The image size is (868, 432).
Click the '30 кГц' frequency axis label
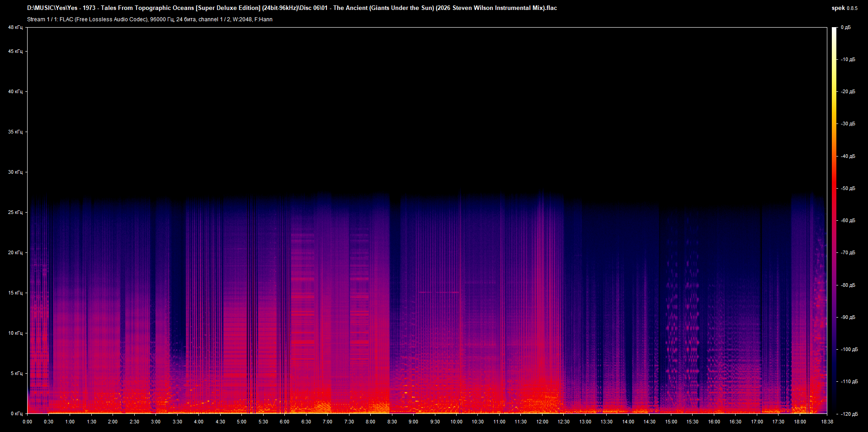point(15,172)
